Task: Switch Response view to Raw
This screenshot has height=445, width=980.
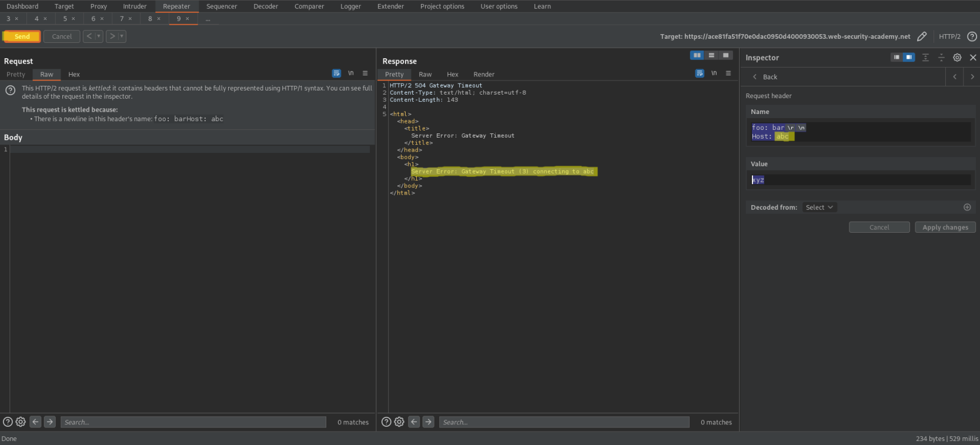Action: [x=425, y=75]
